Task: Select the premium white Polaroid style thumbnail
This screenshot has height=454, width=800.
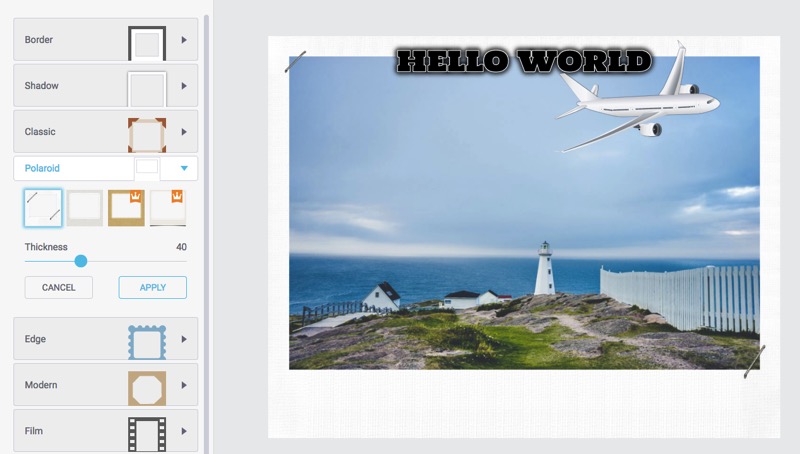Action: (x=168, y=208)
